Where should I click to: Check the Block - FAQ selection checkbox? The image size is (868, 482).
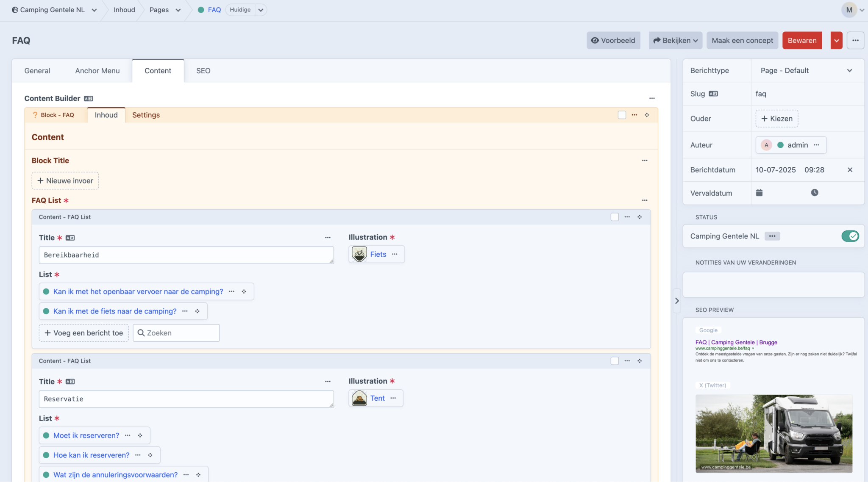point(622,115)
